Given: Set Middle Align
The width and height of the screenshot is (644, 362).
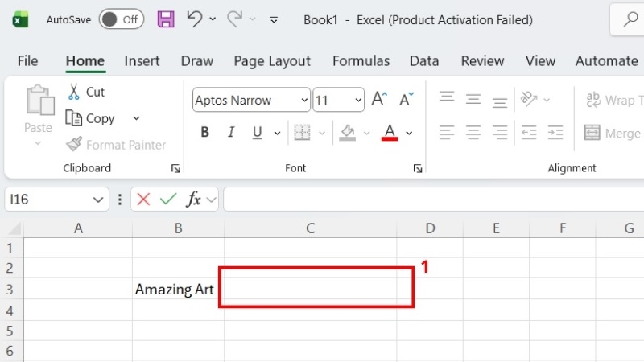Looking at the screenshot, I should click(473, 98).
